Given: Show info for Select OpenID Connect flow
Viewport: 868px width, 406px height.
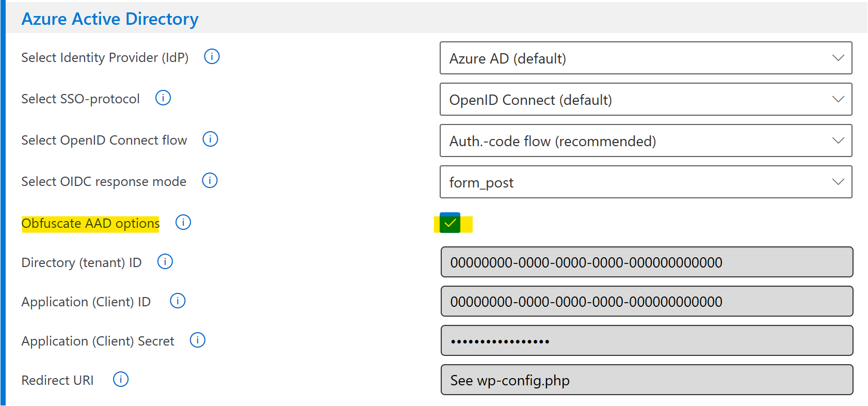Looking at the screenshot, I should [x=210, y=139].
